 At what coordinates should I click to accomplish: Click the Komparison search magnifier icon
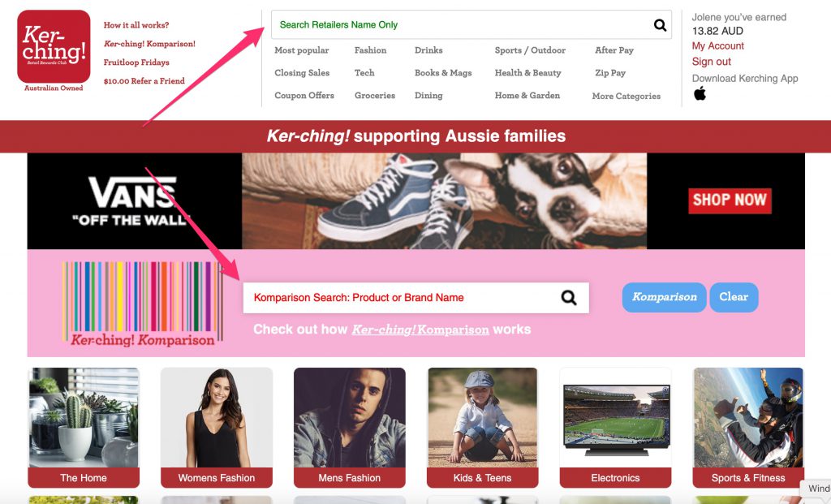click(569, 297)
